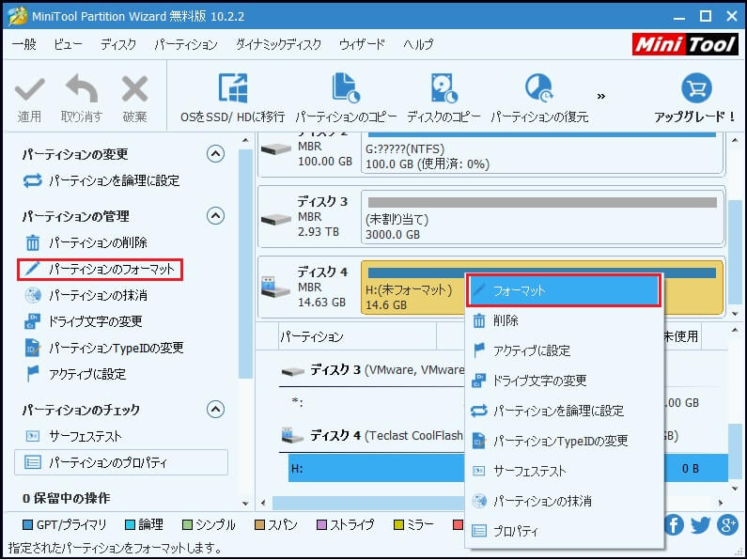
Task: Select the 未割り当て 3000.0 GB block
Action: point(542,217)
